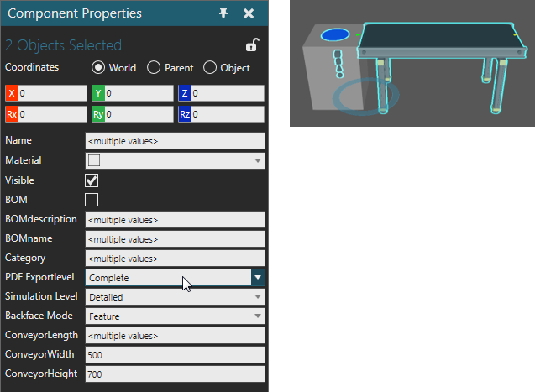535x392 pixels.
Task: Click the blue ellipse on the gray box
Action: click(335, 35)
